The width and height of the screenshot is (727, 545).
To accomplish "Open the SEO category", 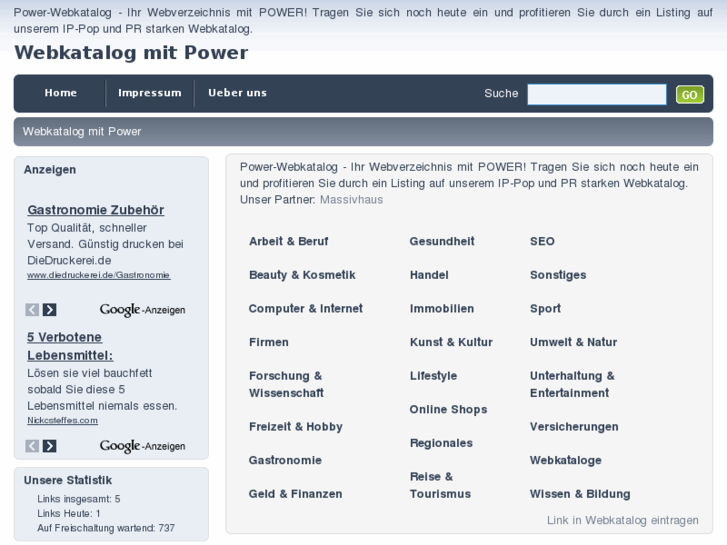I will [x=542, y=242].
